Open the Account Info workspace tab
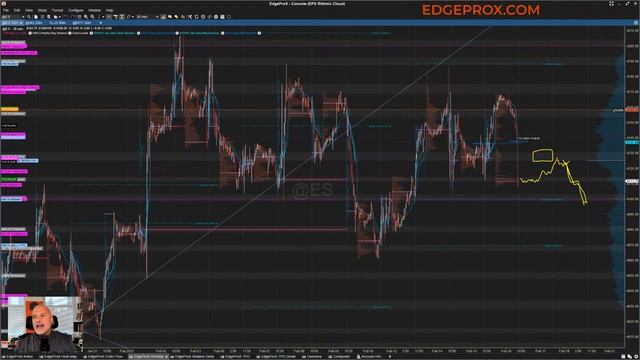 pyautogui.click(x=370, y=357)
